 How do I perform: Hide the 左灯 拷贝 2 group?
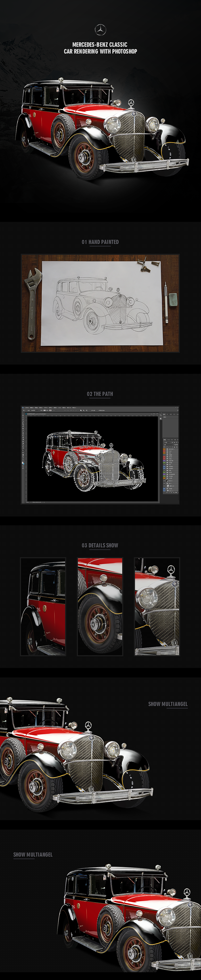click(164, 449)
